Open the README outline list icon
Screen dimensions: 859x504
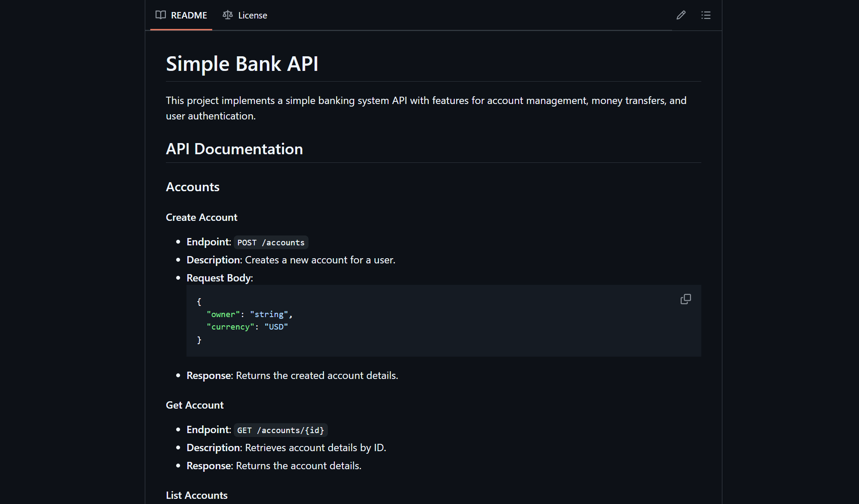tap(706, 15)
